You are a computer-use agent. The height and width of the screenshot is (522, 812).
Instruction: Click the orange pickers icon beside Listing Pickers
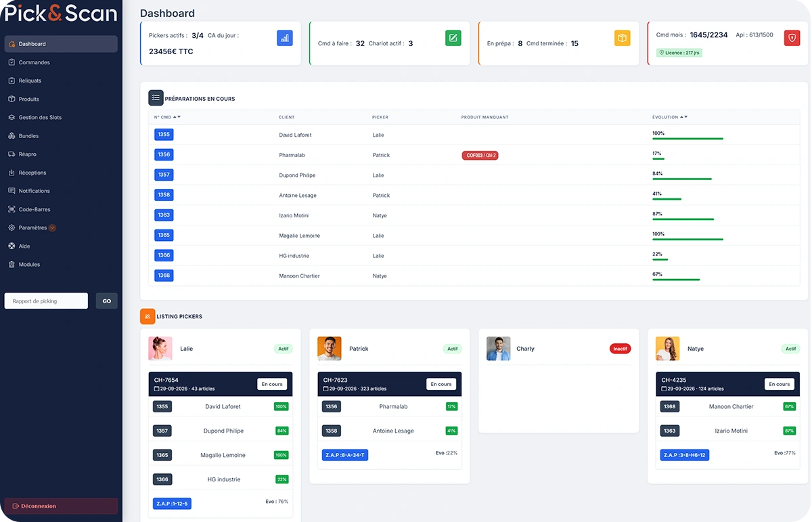[x=148, y=316]
